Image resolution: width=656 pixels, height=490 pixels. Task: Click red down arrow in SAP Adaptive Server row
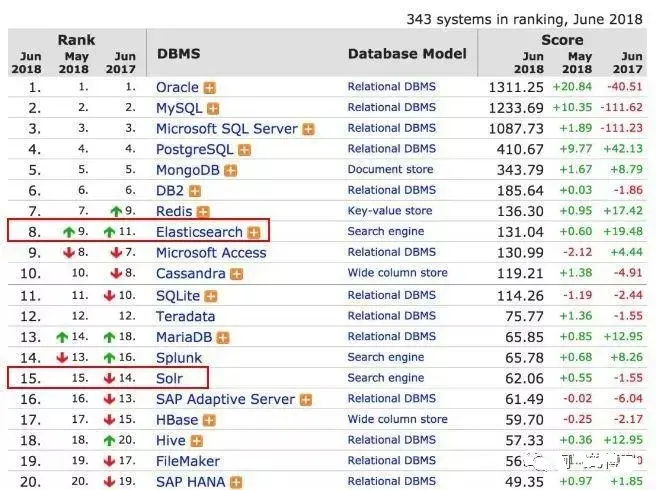coord(109,399)
